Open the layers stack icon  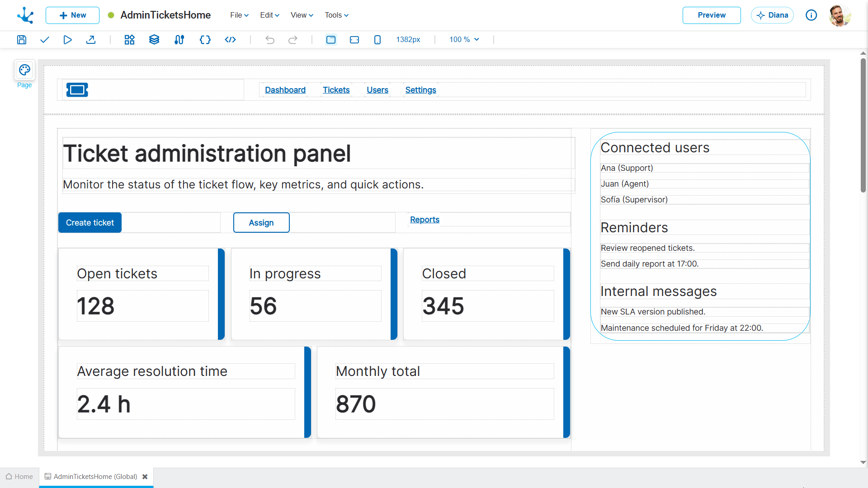(x=154, y=40)
